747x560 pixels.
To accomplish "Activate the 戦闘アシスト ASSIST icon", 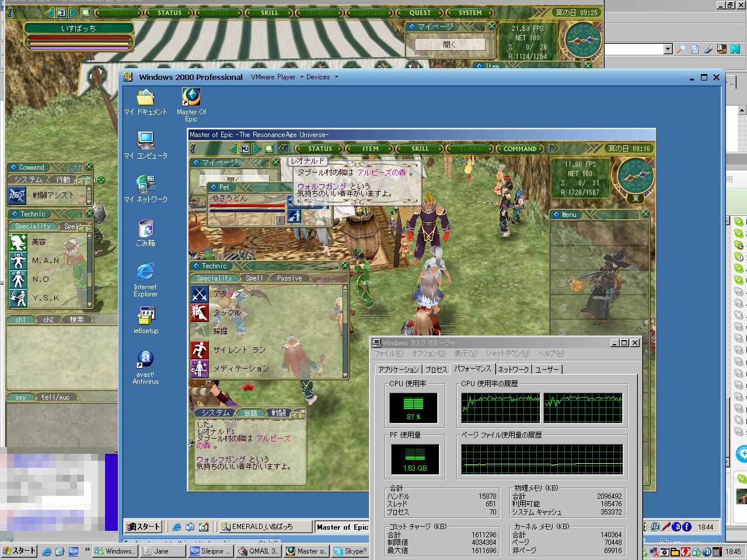I will [18, 195].
